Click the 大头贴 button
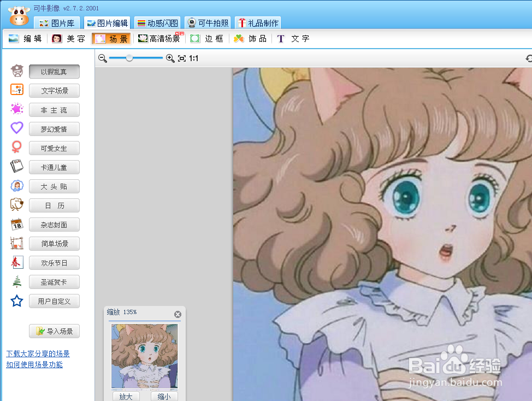This screenshot has height=401, width=532. (x=54, y=186)
